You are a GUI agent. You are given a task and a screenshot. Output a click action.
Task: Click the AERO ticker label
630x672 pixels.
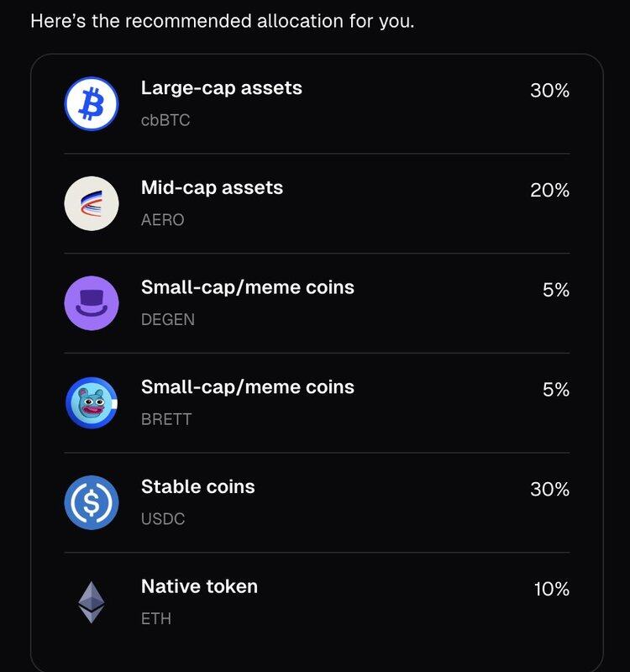[x=162, y=220]
